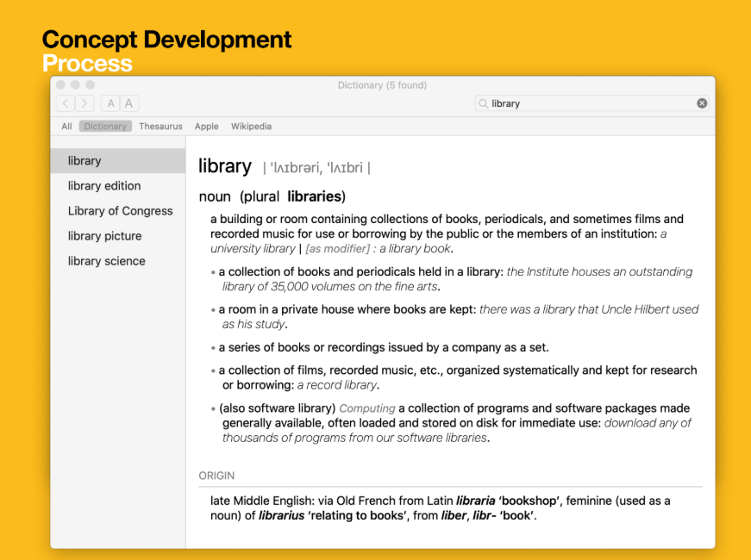The height and width of the screenshot is (560, 751).
Task: Decrease text size with small A
Action: (x=110, y=103)
